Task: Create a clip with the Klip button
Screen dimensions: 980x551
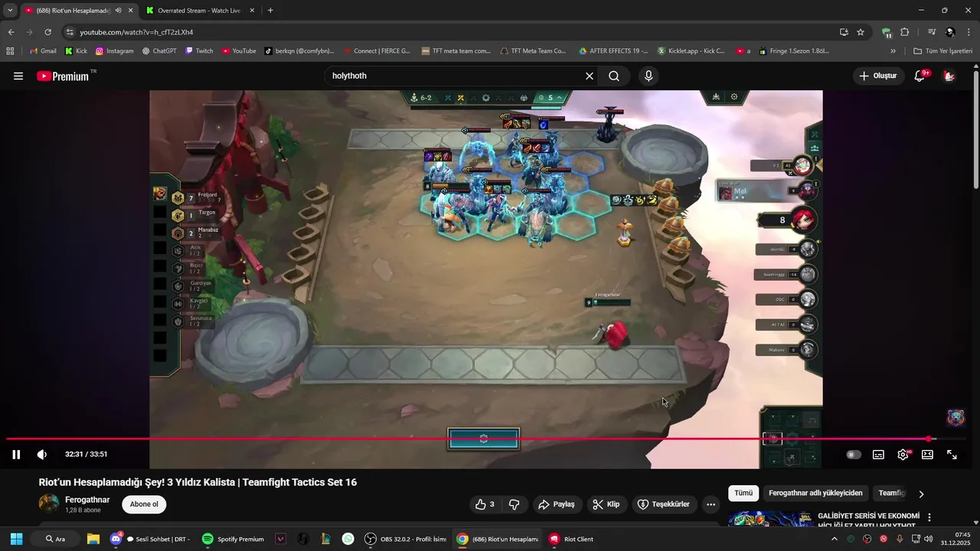Action: pyautogui.click(x=606, y=504)
